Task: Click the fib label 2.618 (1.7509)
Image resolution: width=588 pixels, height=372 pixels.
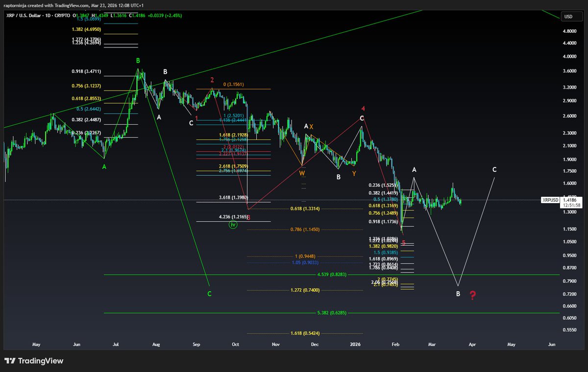Action: click(x=234, y=166)
